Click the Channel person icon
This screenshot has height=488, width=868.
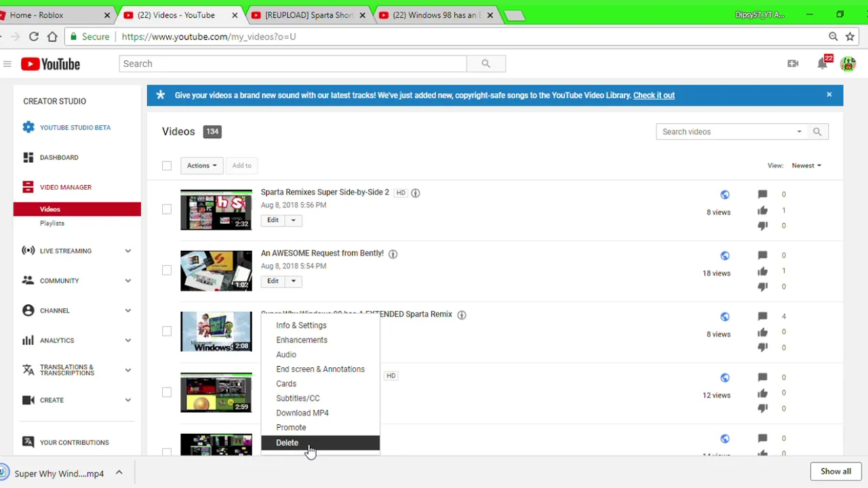(x=28, y=310)
